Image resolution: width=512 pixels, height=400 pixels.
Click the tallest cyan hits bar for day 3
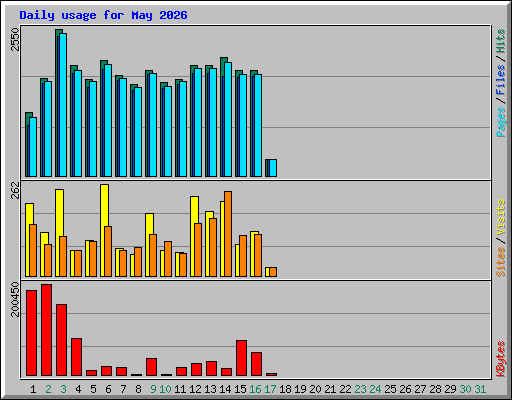pyautogui.click(x=63, y=105)
